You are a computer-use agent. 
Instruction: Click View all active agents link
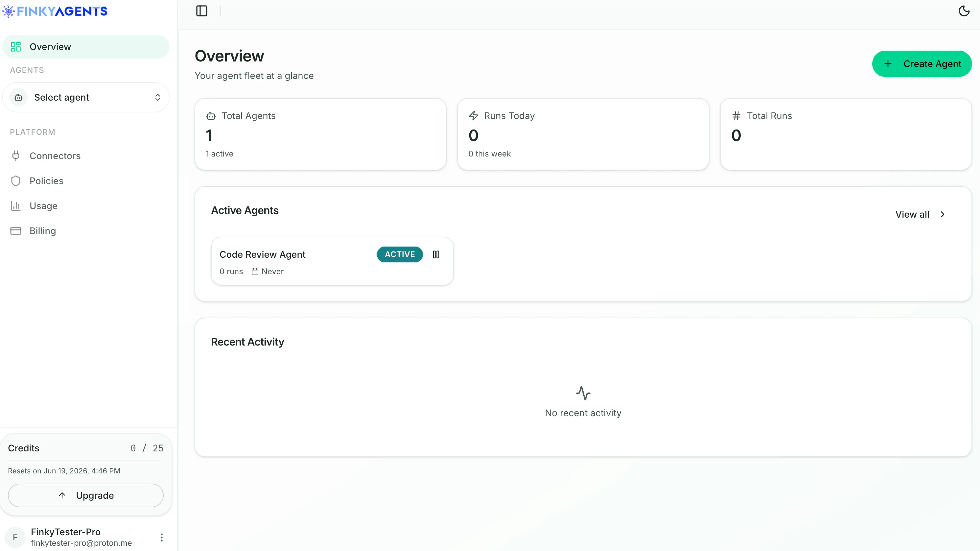920,215
